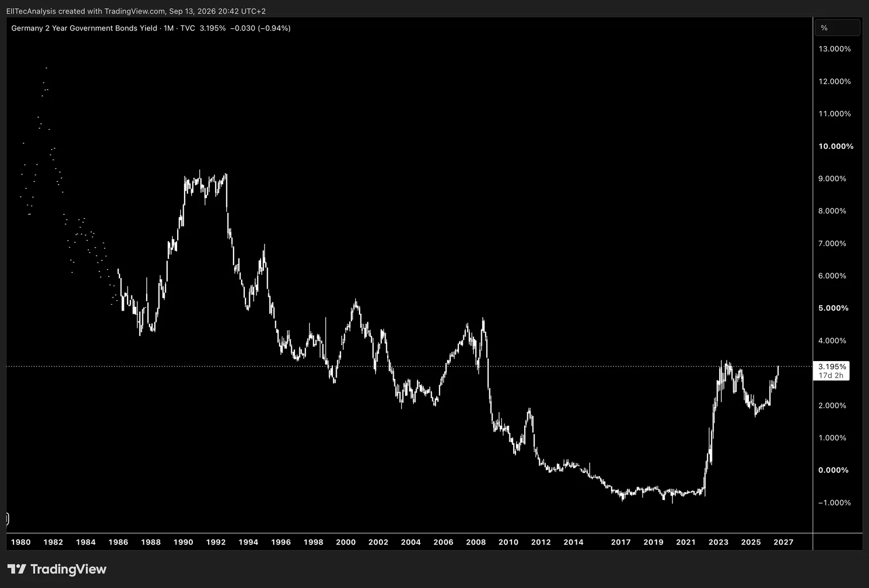The image size is (869, 588).
Task: Click the "2.000%" price axis label
Action: pos(832,406)
